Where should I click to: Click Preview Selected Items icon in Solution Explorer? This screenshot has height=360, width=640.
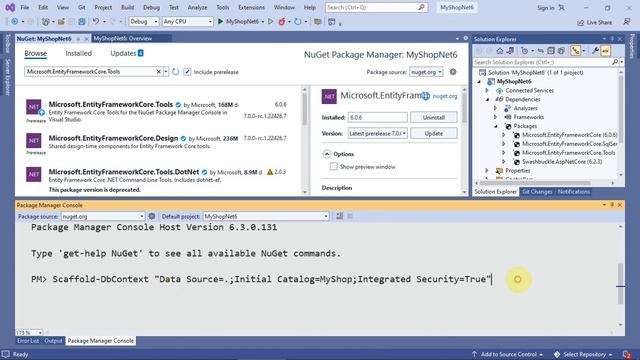coord(606,51)
